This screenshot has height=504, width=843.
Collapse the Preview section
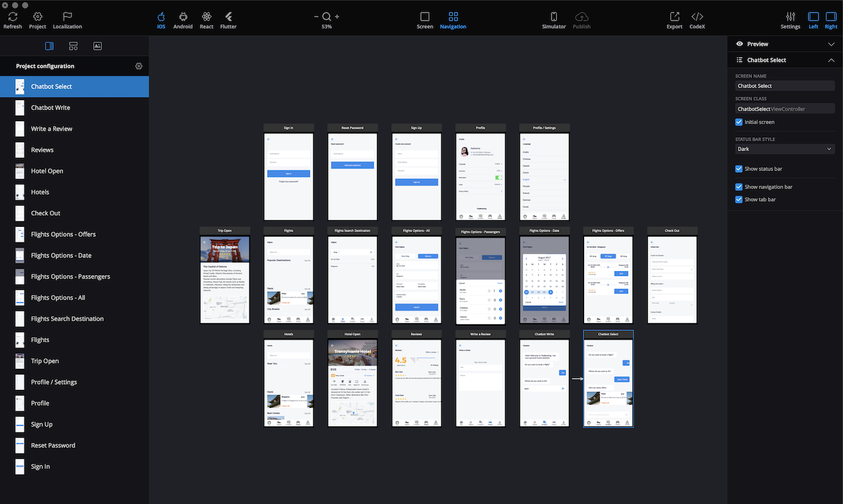[830, 43]
